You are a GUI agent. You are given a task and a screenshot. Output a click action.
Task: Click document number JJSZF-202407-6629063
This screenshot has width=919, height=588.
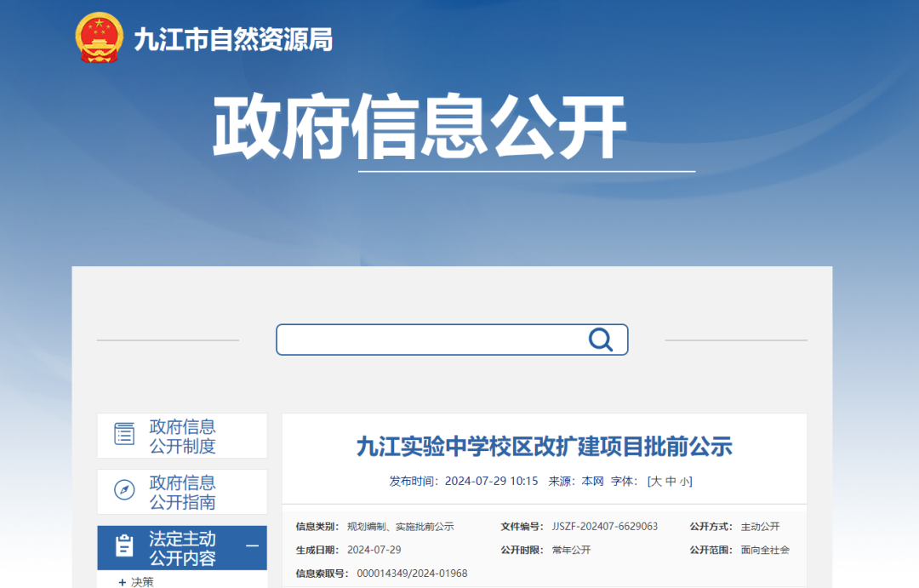point(604,527)
